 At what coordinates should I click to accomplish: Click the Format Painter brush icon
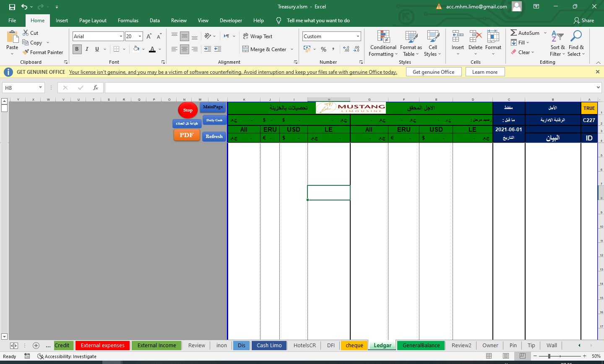point(26,52)
